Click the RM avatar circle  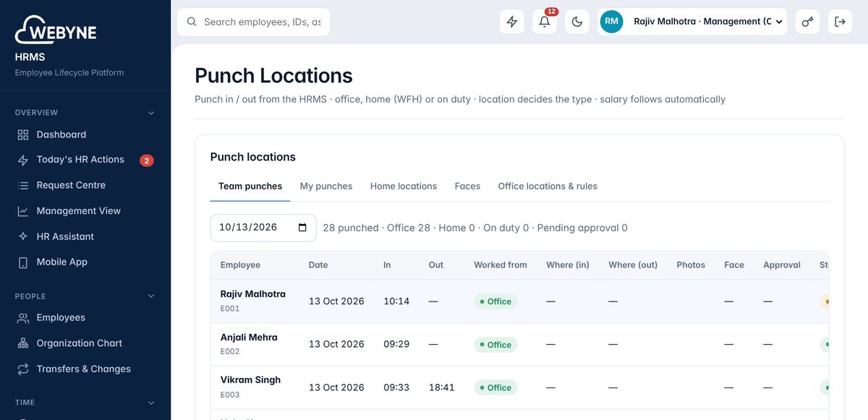(x=612, y=22)
